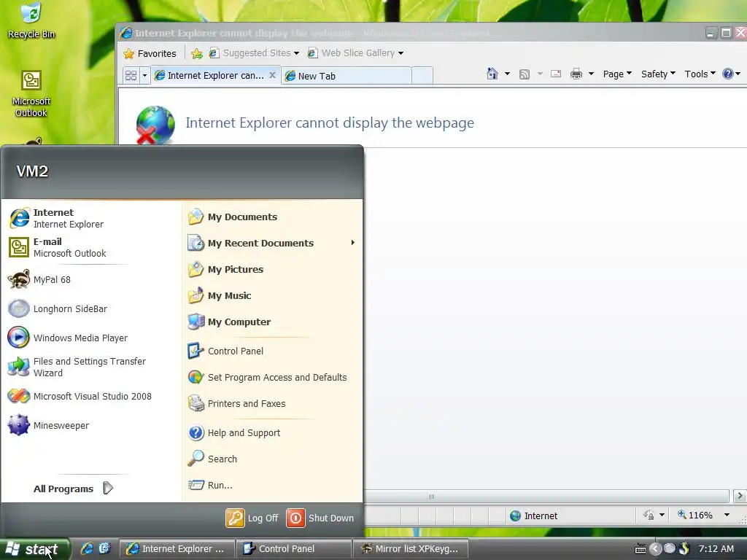Click horizontal scrollbar thumb in IE
The image size is (747, 560).
[431, 496]
